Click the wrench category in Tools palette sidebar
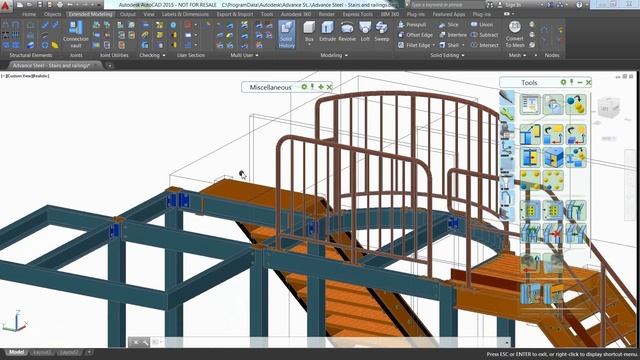This screenshot has width=640, height=360. click(507, 114)
